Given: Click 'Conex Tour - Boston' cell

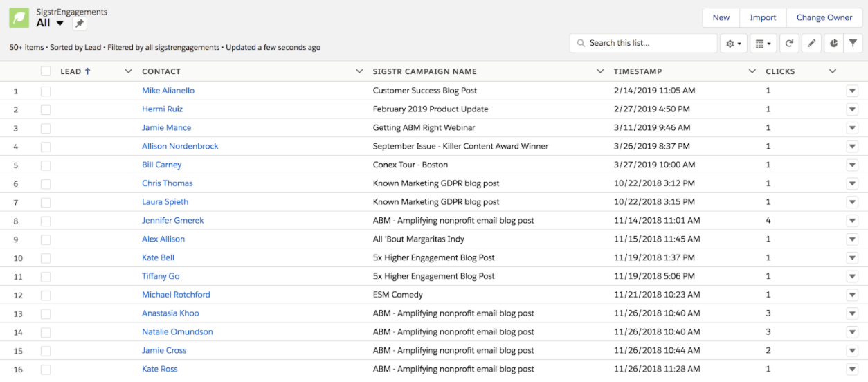Looking at the screenshot, I should [410, 165].
